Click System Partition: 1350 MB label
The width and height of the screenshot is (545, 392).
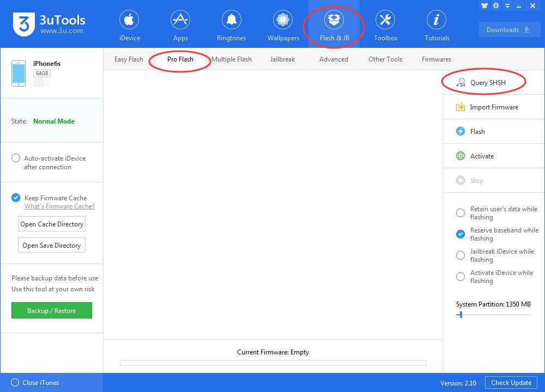pyautogui.click(x=493, y=304)
